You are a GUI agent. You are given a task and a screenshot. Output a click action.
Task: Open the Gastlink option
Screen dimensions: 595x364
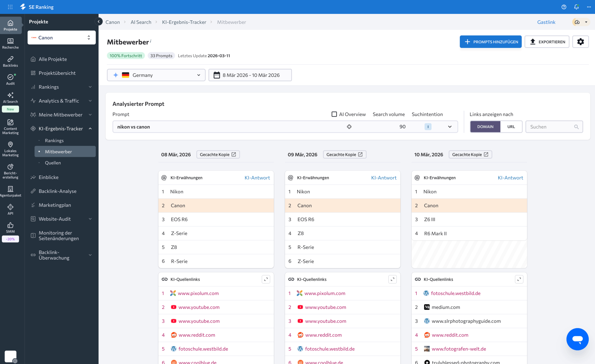point(546,22)
